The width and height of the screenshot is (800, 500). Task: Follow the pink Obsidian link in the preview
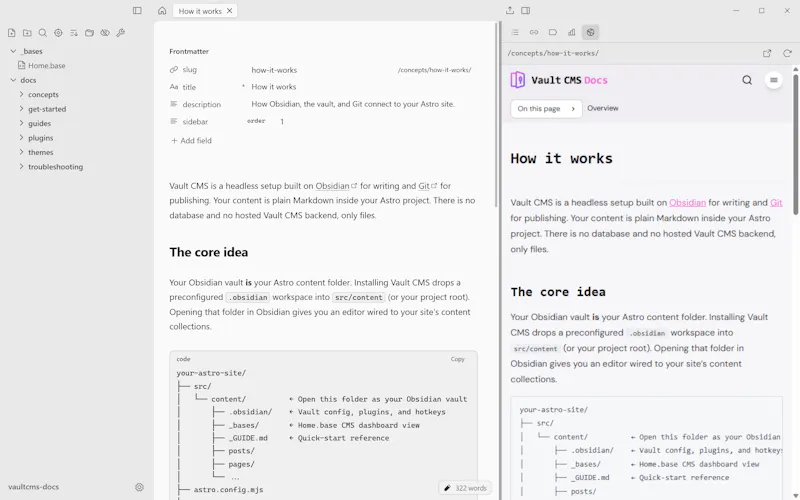[687, 203]
